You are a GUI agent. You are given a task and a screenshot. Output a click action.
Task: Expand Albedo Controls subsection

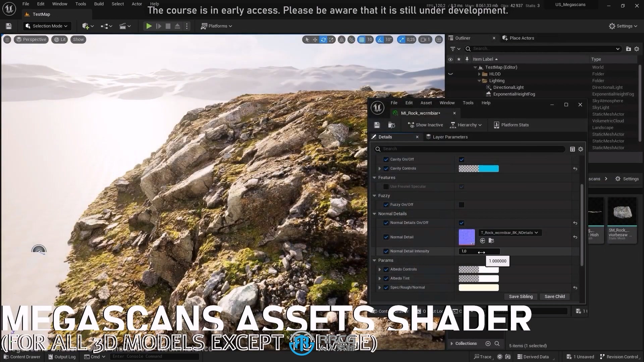point(379,269)
